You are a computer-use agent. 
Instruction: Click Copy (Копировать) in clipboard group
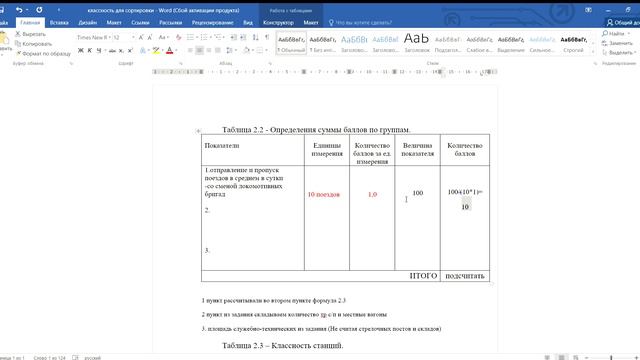pos(33,44)
